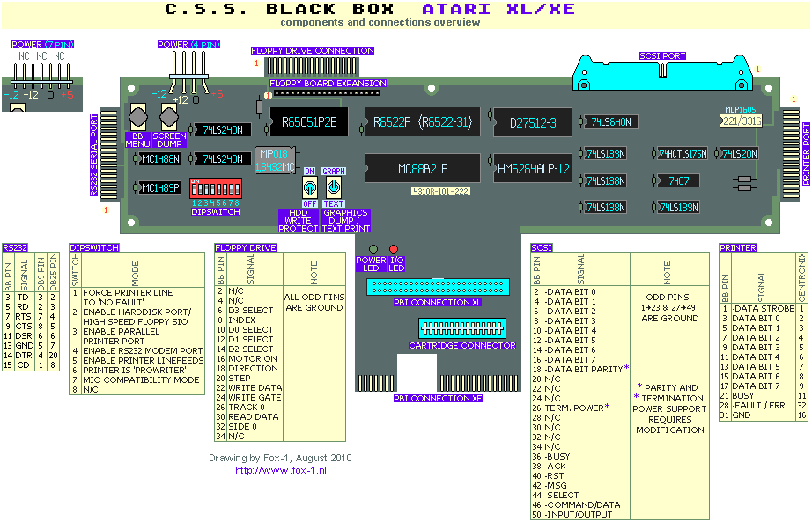Select the cartridge connector slot
Viewport: 812px width, 522px height.
[x=461, y=328]
